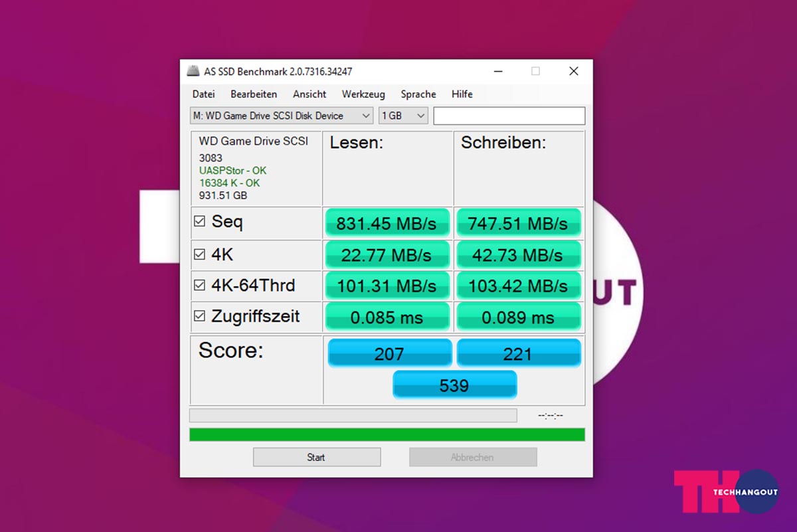This screenshot has width=797, height=532.
Task: Open the Ansicht menu
Action: click(310, 94)
